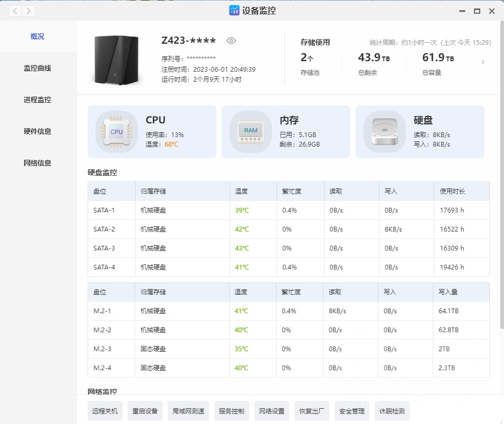The height and width of the screenshot is (424, 504).
Task: Click the 安全管理 button
Action: pos(352,411)
